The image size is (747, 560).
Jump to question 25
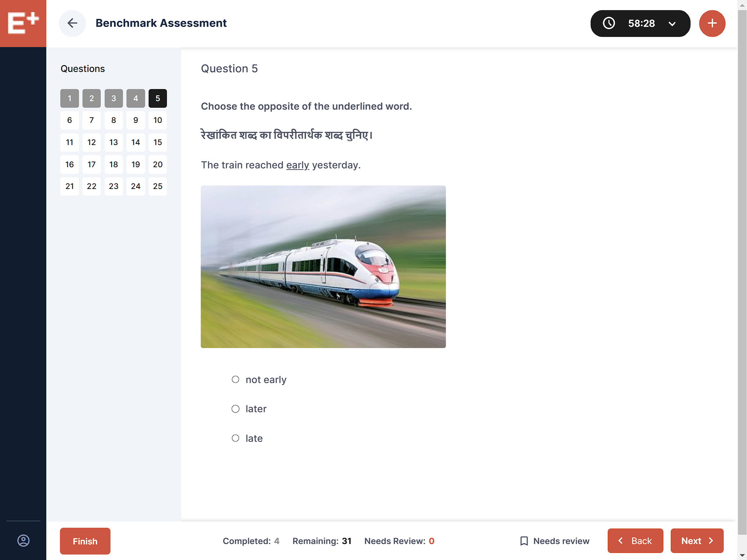158,186
